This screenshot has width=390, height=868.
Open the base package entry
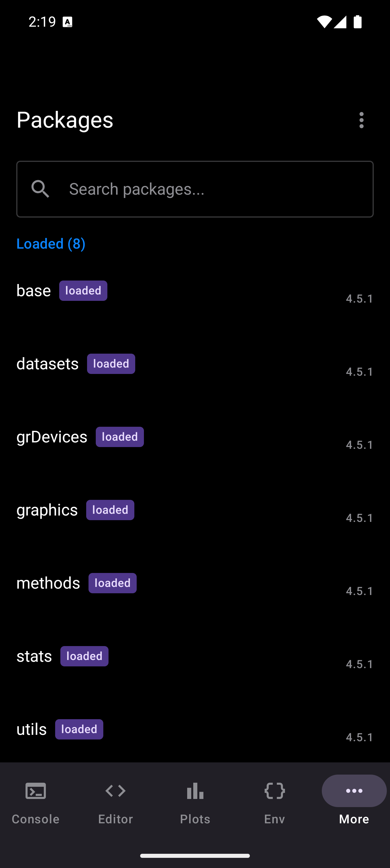point(34,291)
